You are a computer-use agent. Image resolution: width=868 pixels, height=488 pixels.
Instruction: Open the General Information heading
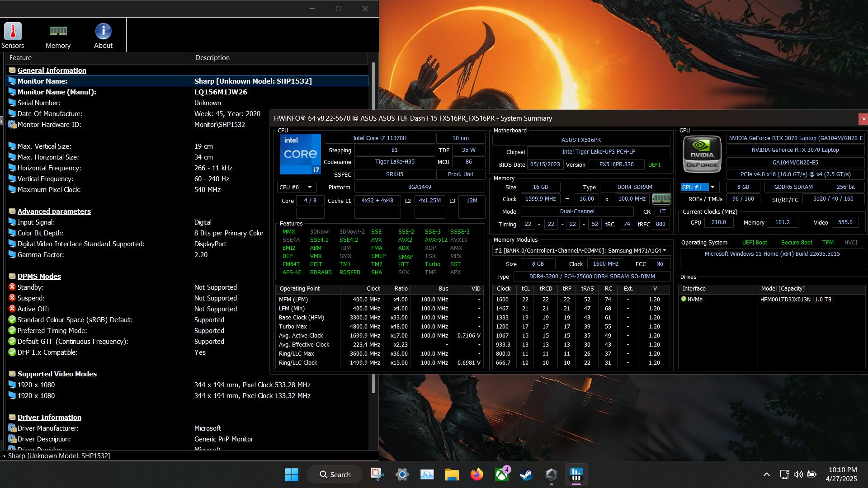52,70
